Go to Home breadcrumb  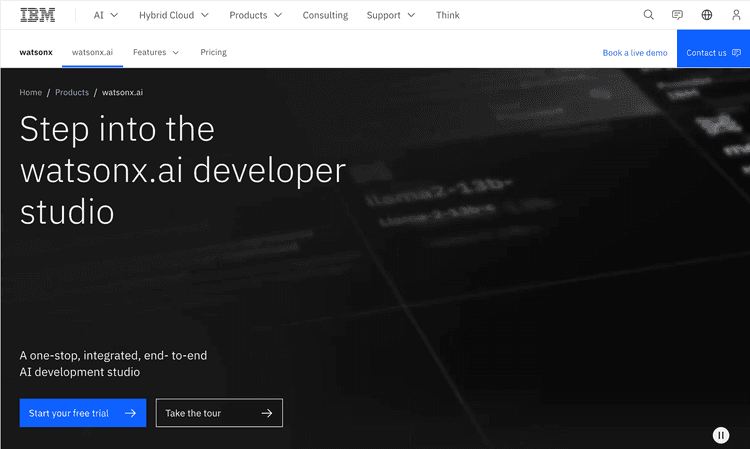click(31, 92)
